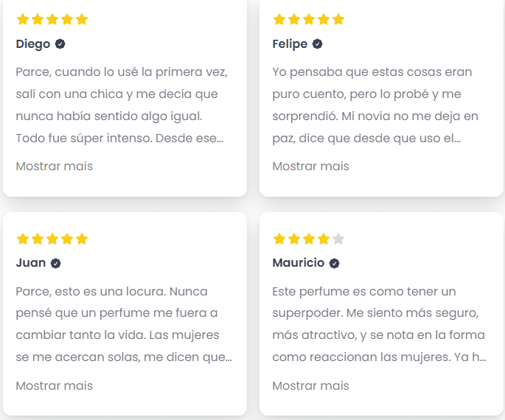Expand Felipe's review with Mostrar mais
505x420 pixels.
point(311,166)
